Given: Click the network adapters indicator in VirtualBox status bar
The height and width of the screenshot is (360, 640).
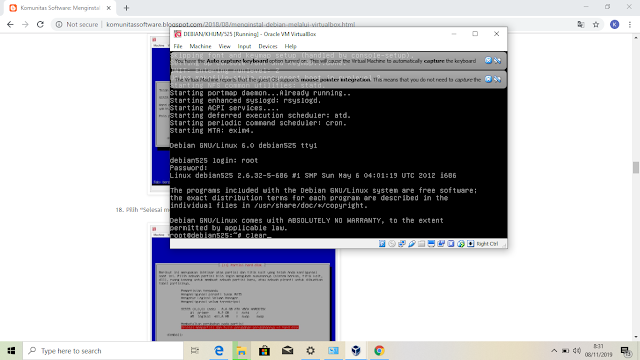Looking at the screenshot, I should (402, 244).
